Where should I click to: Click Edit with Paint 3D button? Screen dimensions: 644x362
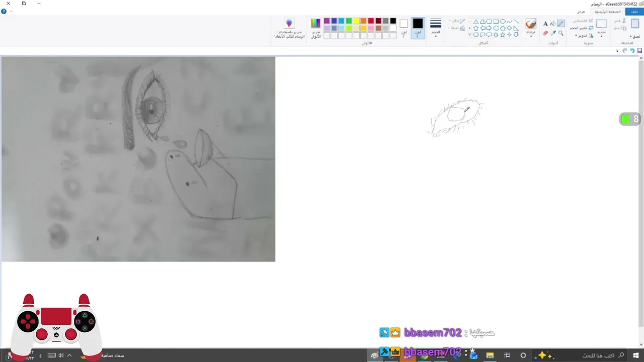(289, 29)
